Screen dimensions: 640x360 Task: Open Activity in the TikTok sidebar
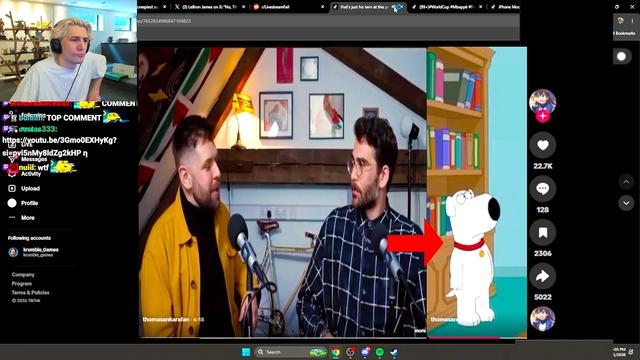click(x=24, y=174)
